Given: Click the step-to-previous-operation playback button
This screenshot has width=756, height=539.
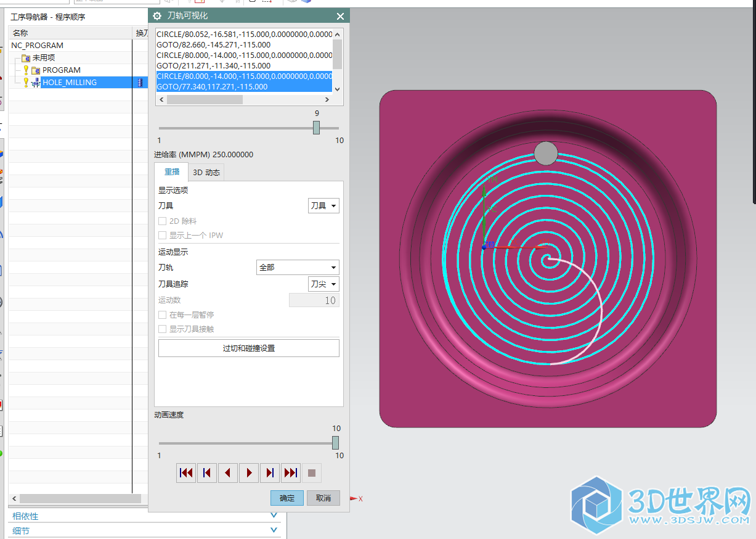Looking at the screenshot, I should click(207, 473).
